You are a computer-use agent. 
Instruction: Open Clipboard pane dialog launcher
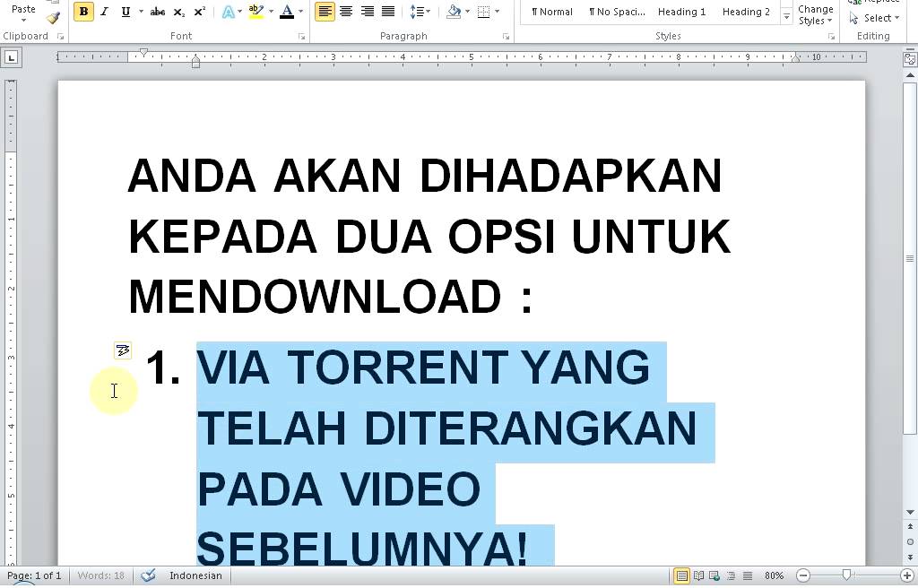point(60,37)
